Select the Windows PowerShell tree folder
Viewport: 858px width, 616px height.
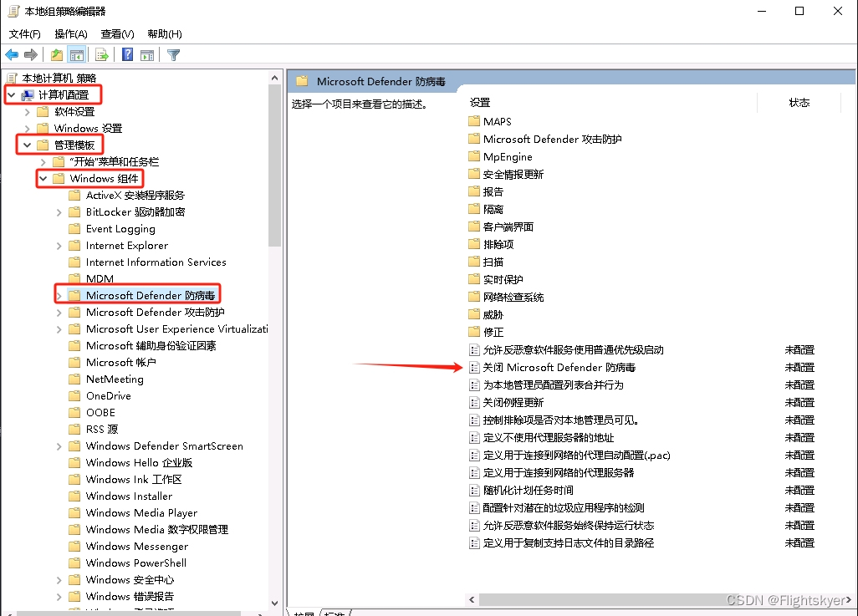135,563
